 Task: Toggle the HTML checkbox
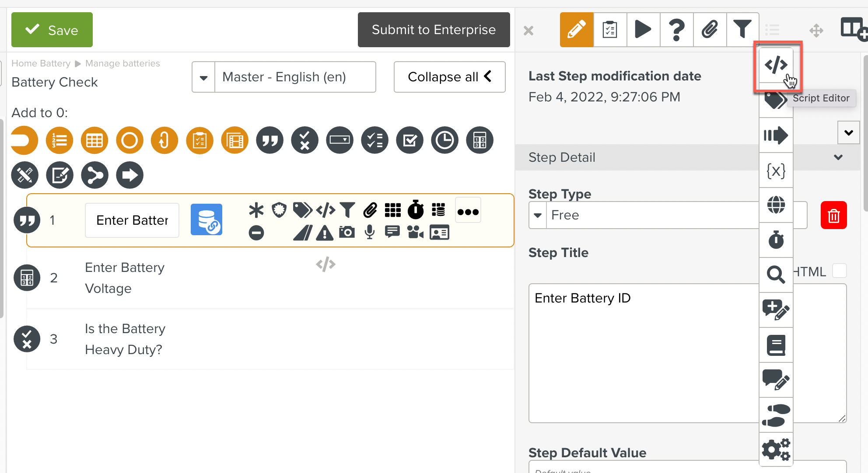pos(839,271)
